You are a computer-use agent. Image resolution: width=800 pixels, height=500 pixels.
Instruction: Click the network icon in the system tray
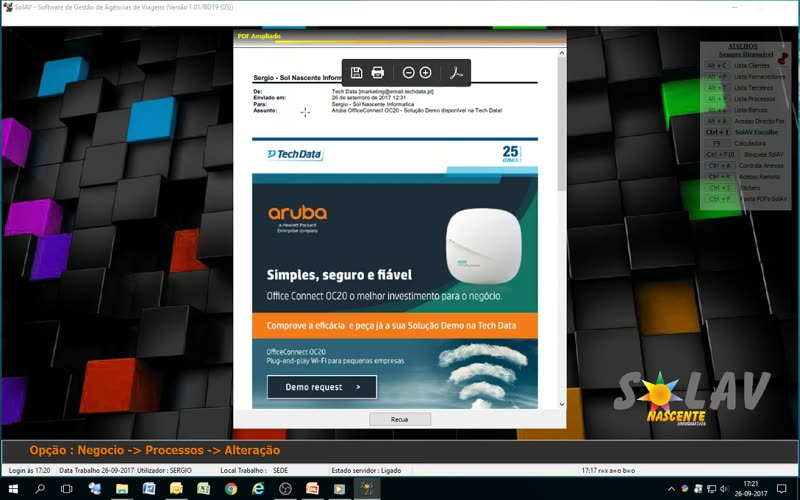tap(711, 489)
